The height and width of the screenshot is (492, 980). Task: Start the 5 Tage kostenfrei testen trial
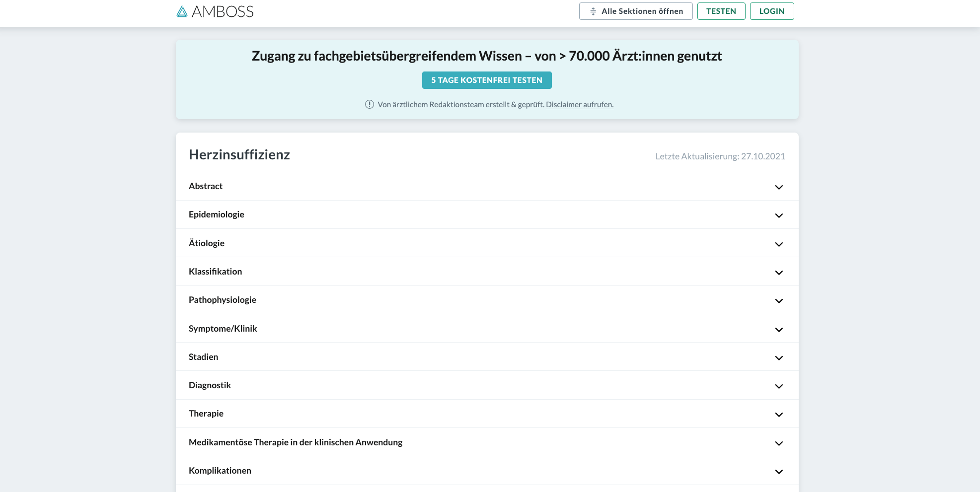coord(487,80)
